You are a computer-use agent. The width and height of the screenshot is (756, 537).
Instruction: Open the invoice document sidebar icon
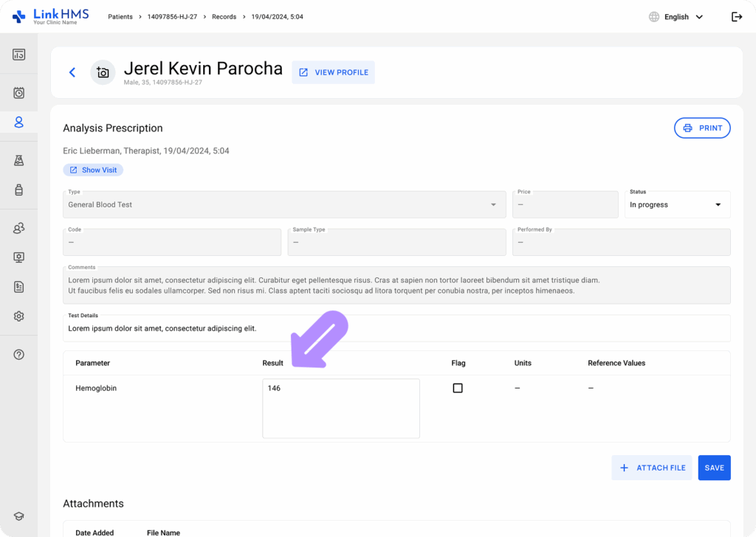[x=18, y=287]
